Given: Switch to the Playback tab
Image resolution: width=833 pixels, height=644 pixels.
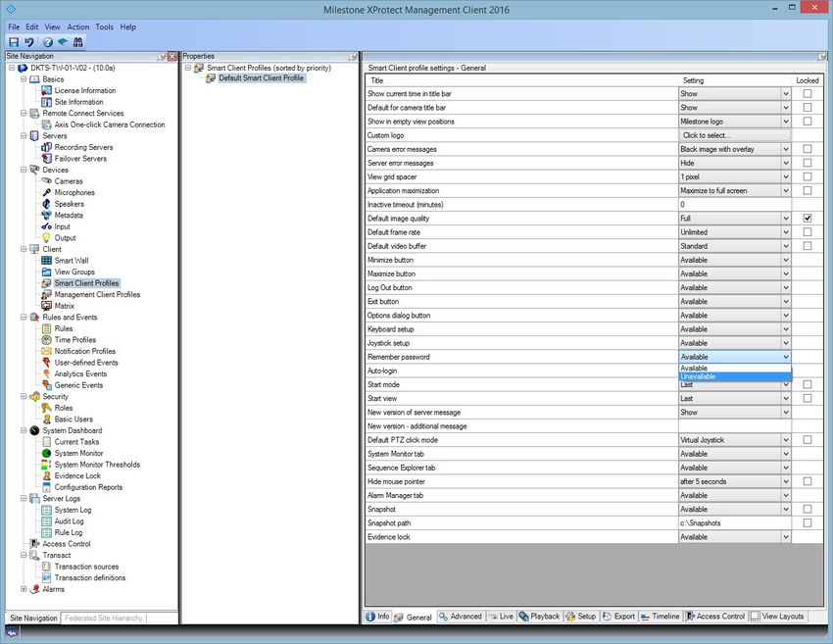Looking at the screenshot, I should click(539, 617).
